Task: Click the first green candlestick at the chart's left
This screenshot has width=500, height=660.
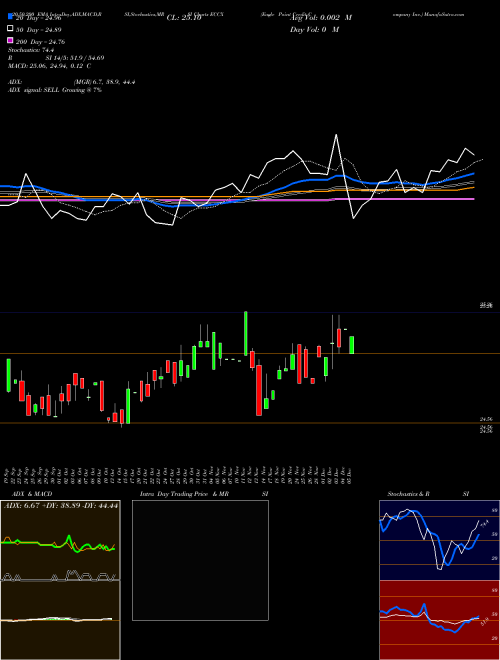Action: [8, 375]
